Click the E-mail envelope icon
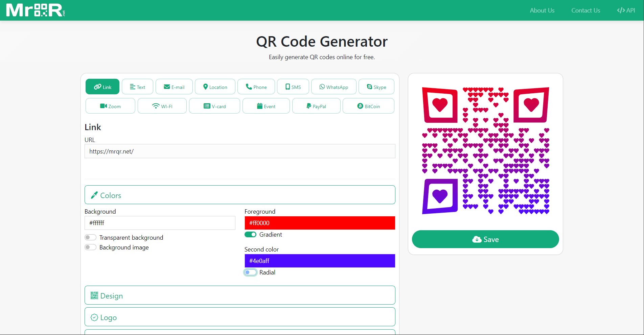644x335 pixels. pyautogui.click(x=167, y=87)
